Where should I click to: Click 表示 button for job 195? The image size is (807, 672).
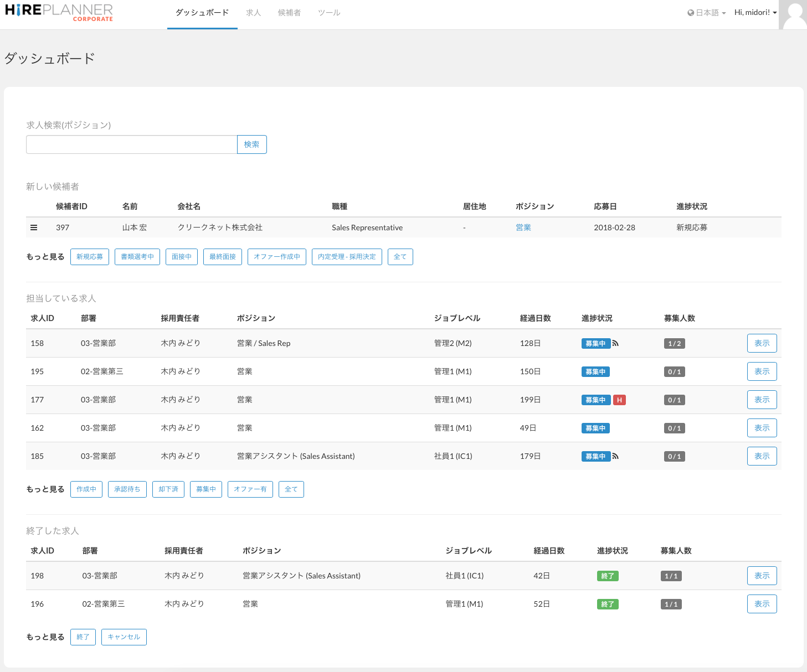762,371
